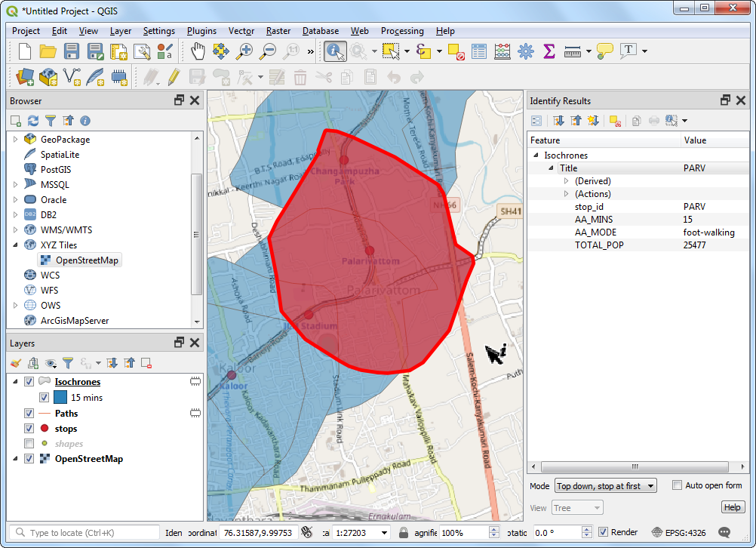Screen dimensions: 756x548
Task: Click the blue 15 mins symbol swatch
Action: tap(60, 398)
